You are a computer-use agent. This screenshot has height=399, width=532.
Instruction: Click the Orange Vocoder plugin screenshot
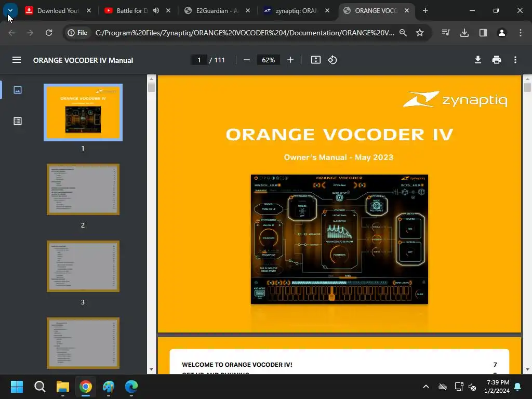(339, 239)
